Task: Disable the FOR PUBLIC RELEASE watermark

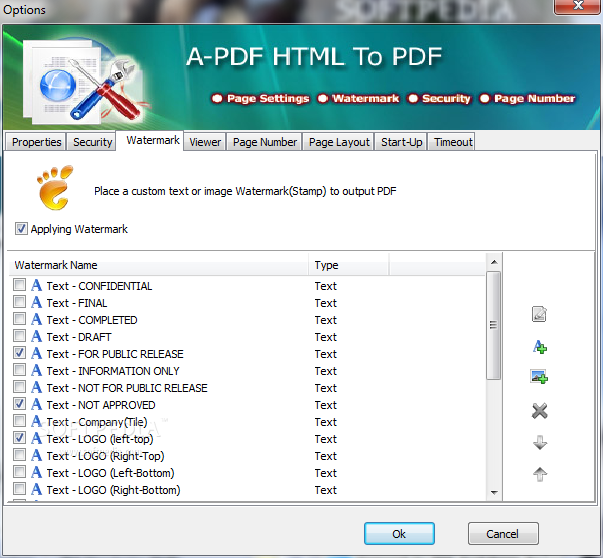Action: point(19,353)
